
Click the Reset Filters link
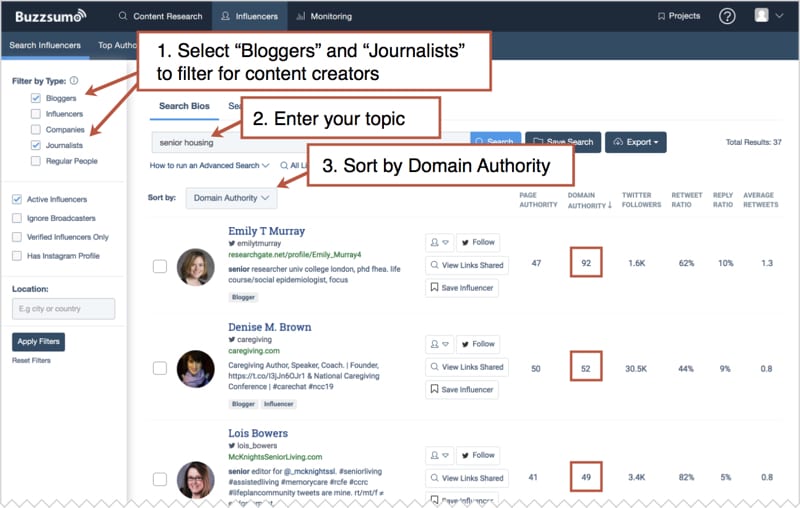point(31,361)
